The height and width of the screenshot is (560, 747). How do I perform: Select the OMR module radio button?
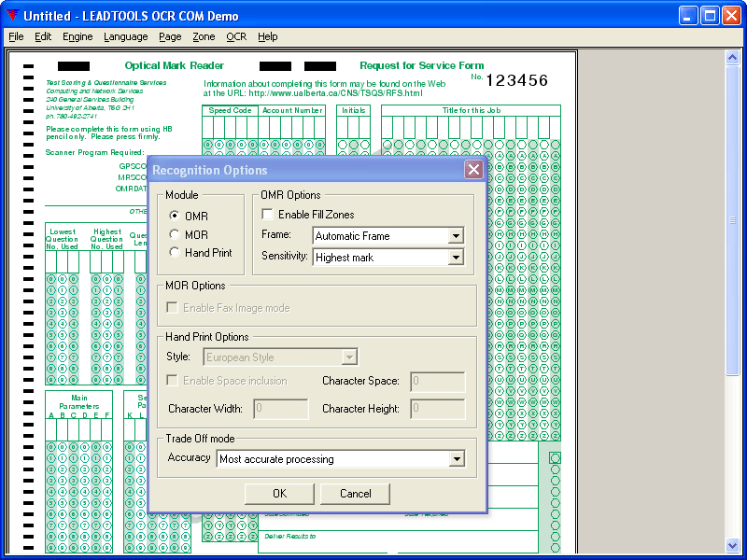175,216
